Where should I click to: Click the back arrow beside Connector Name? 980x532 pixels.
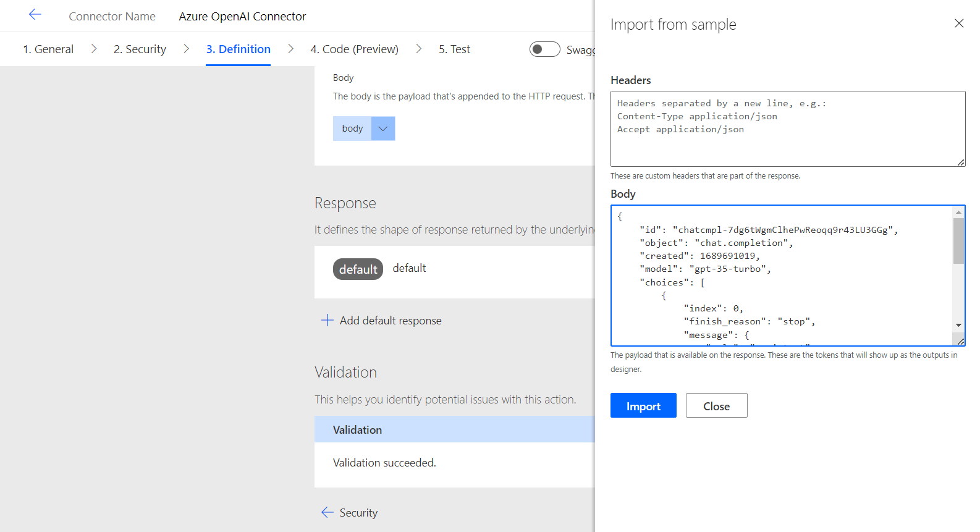(x=35, y=15)
